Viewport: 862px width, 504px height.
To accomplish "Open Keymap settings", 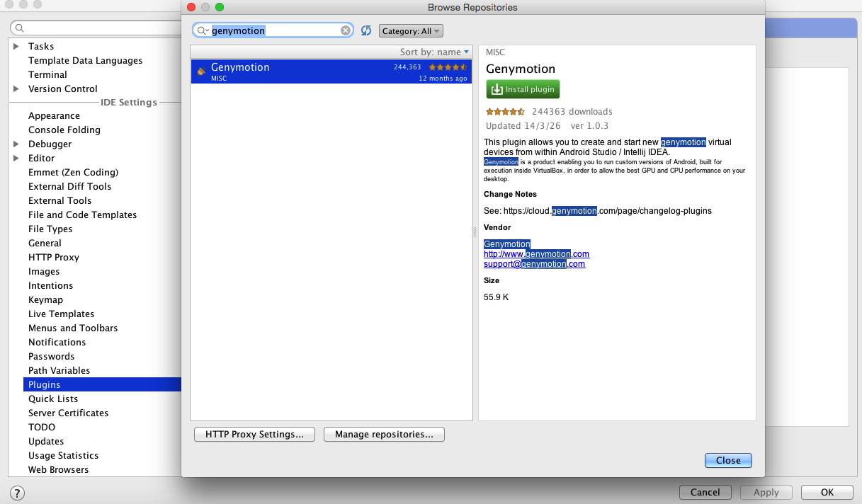I will pos(45,299).
